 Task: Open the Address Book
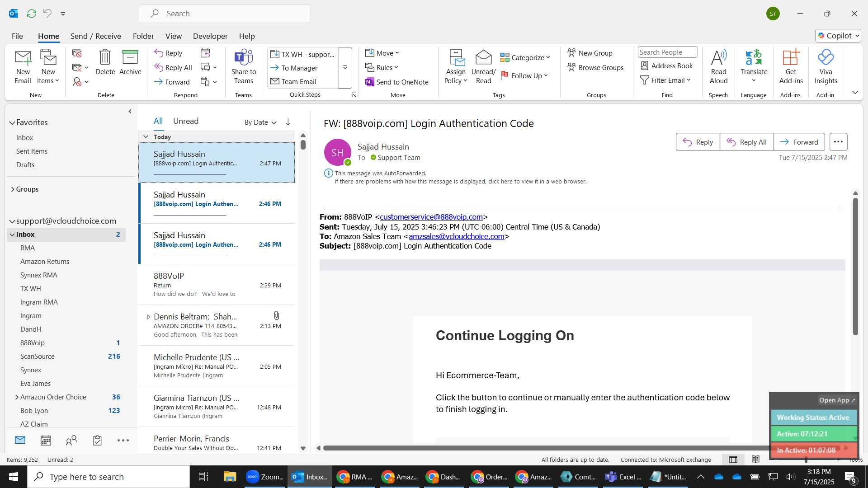[x=667, y=66]
